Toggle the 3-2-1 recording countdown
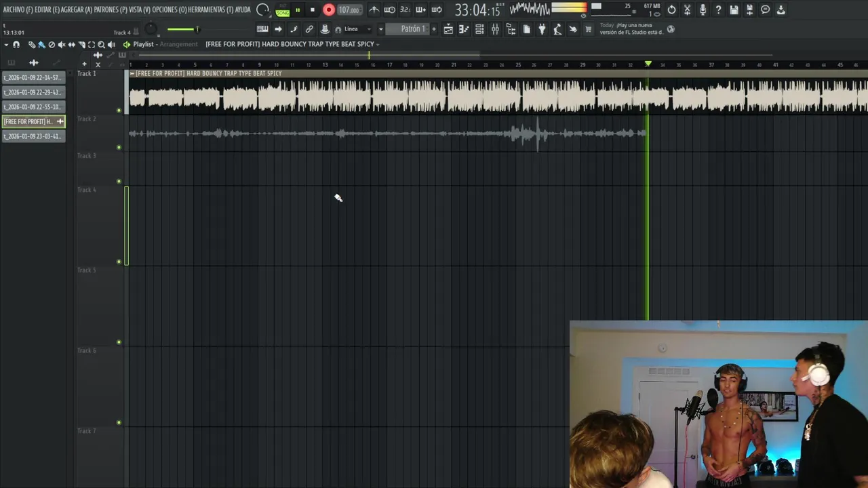 click(x=405, y=10)
